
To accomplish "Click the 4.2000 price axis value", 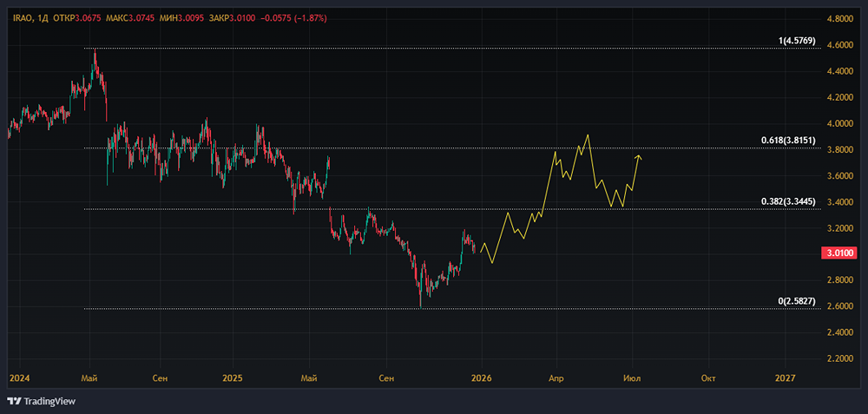I will pos(838,97).
